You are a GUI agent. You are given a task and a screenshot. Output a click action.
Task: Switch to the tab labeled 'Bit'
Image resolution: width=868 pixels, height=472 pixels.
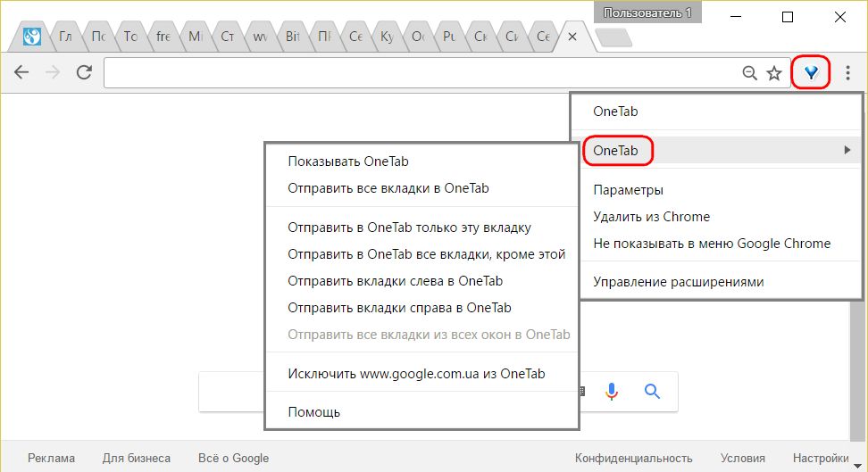[292, 37]
